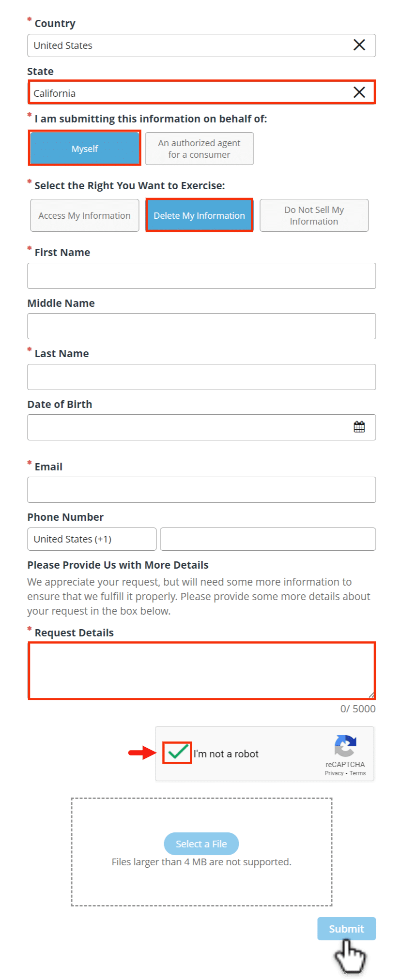Clear the California state selection X
Image resolution: width=400 pixels, height=980 pixels.
(x=359, y=92)
